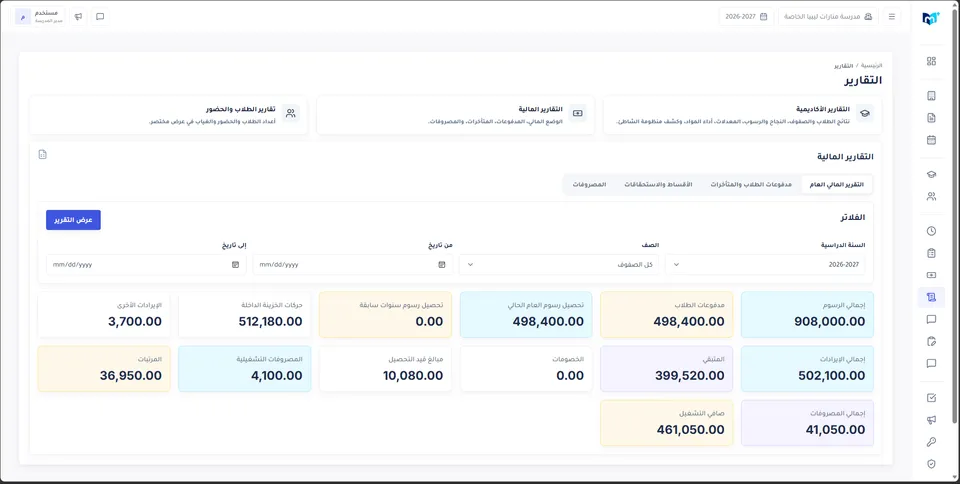This screenshot has width=960, height=484.
Task: Open the clipboard list icon in sidebar
Action: tap(931, 253)
